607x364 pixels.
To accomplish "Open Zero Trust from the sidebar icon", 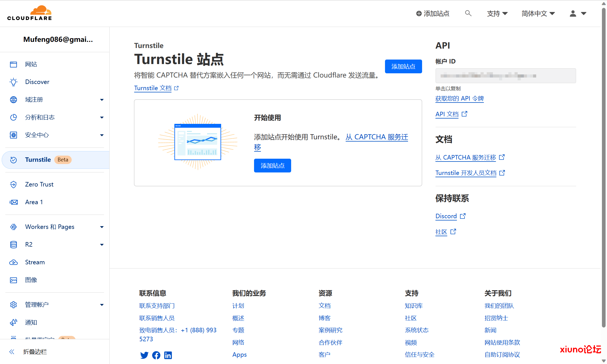I will pos(13,184).
